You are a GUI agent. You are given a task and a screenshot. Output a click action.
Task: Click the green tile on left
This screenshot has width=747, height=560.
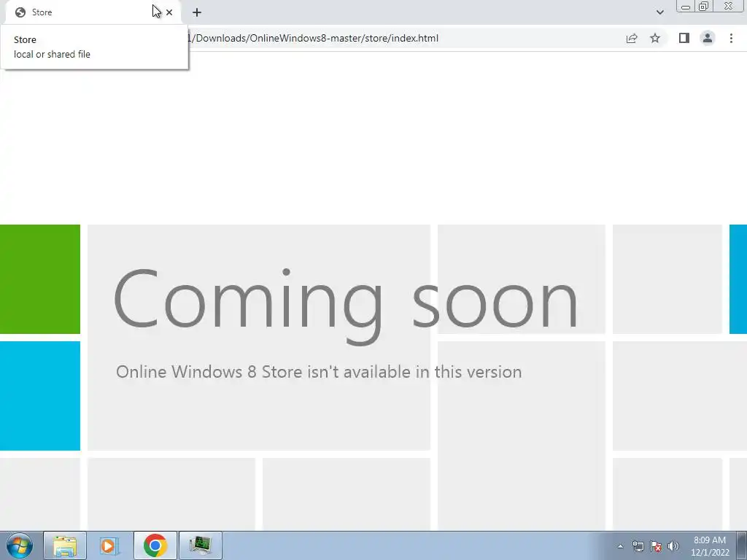click(x=40, y=279)
